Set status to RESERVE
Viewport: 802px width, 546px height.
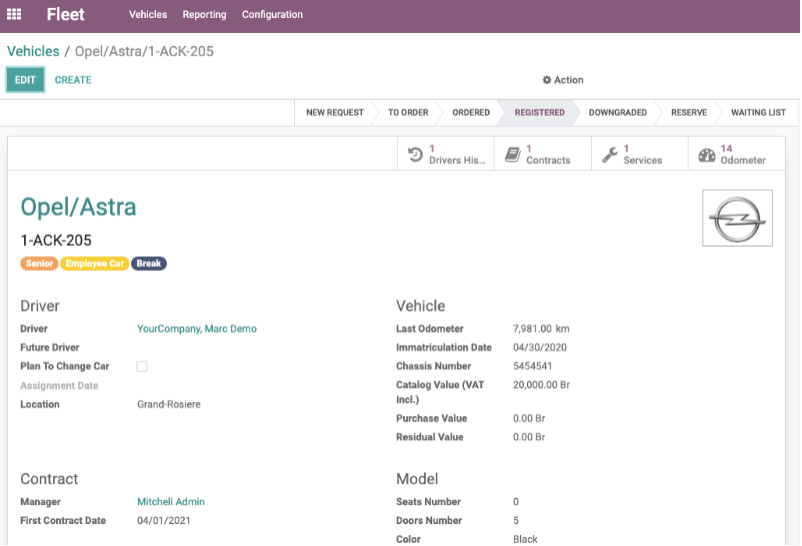[688, 113]
